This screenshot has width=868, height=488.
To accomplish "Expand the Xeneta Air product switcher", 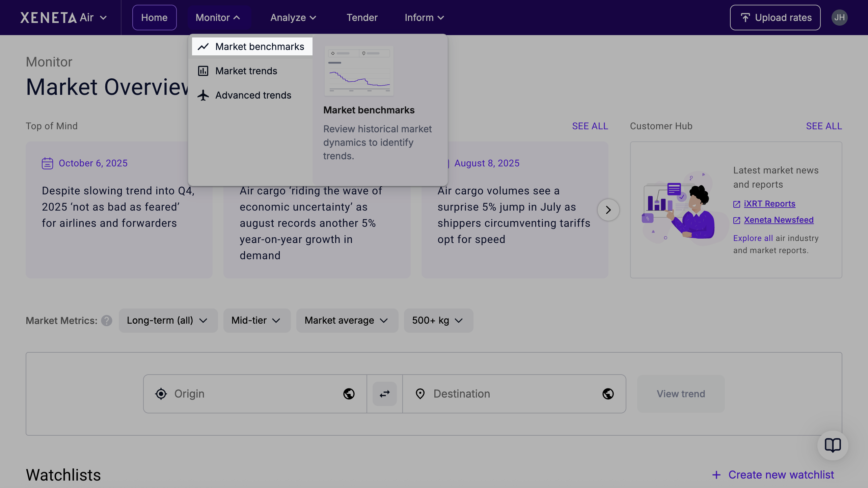I will [x=64, y=18].
